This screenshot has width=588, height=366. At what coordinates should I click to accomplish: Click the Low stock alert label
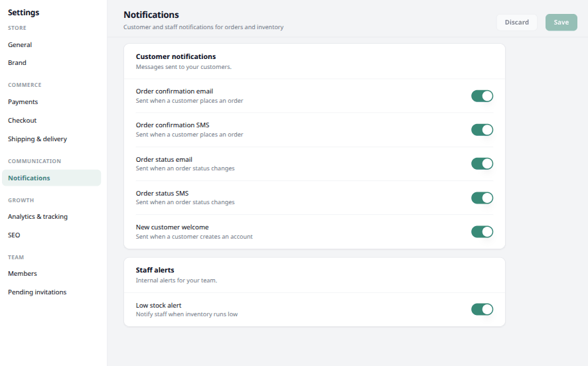pos(159,305)
